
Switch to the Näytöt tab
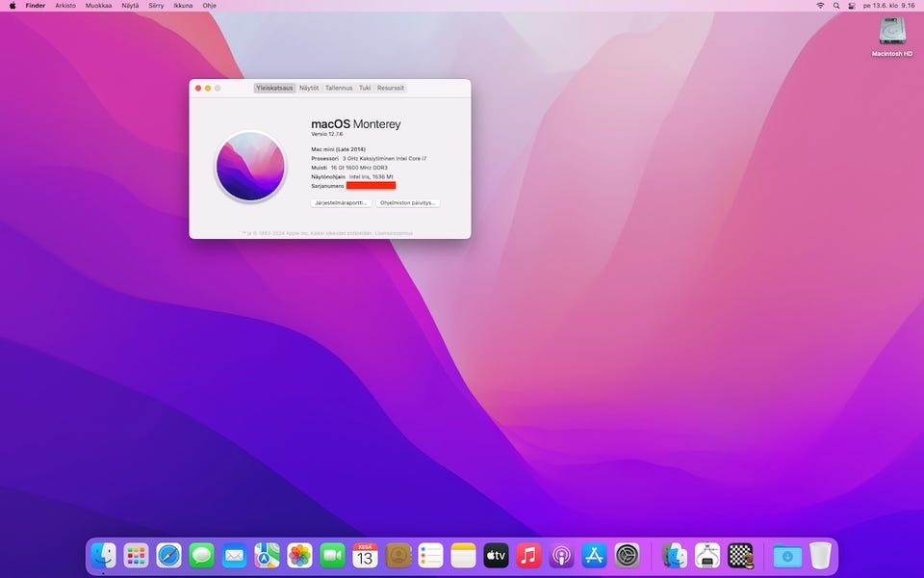click(x=309, y=88)
